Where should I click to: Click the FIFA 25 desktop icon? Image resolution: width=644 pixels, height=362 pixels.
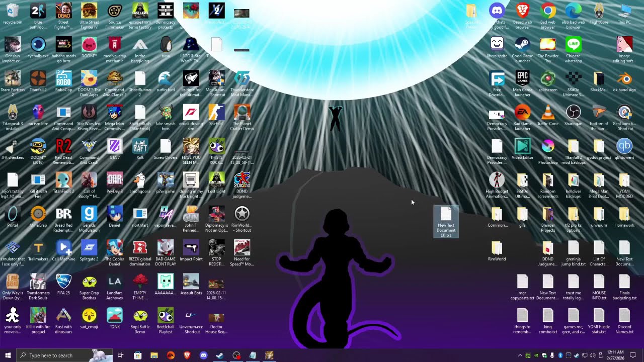pyautogui.click(x=63, y=285)
